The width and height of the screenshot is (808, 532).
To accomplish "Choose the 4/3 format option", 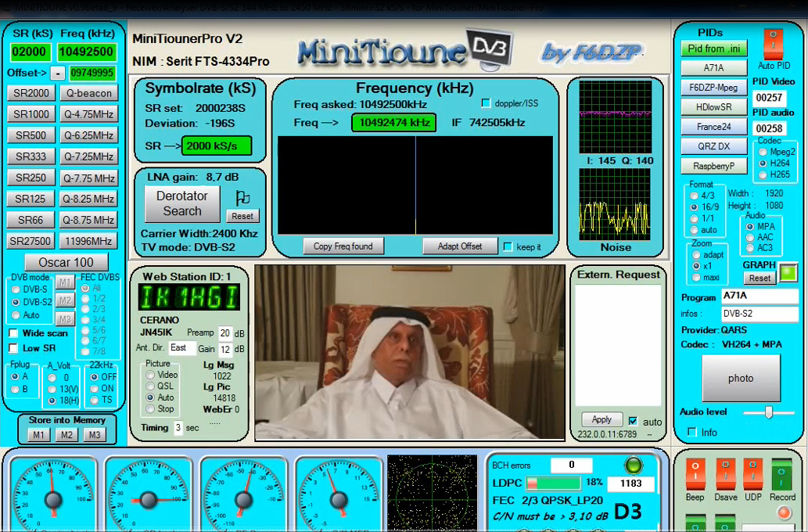I will tap(694, 196).
